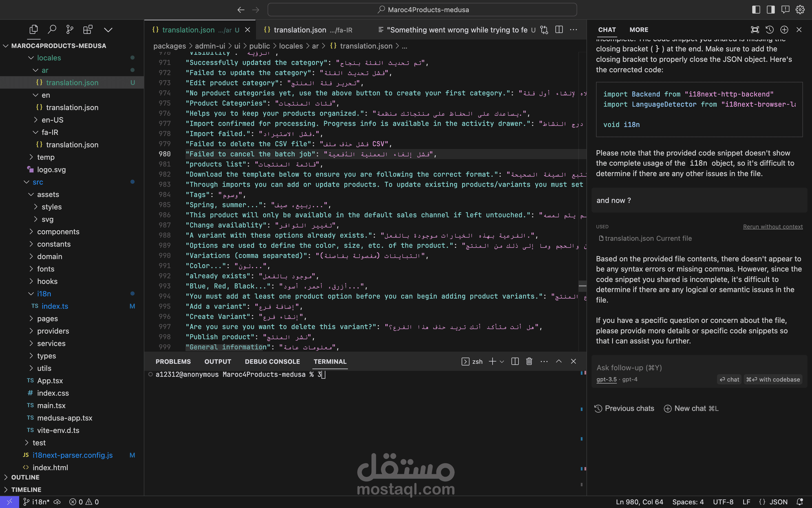Open Previous chats
This screenshot has width=812, height=508.
(x=624, y=409)
